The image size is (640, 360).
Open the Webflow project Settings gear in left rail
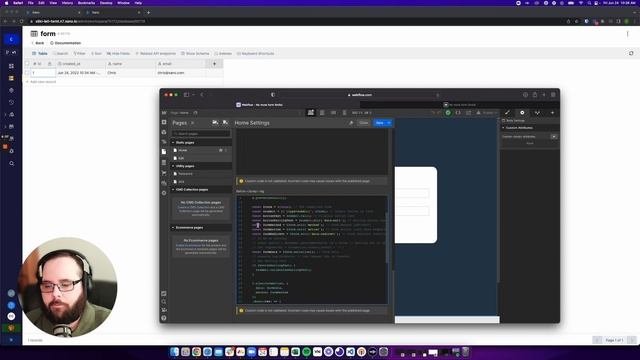click(164, 193)
